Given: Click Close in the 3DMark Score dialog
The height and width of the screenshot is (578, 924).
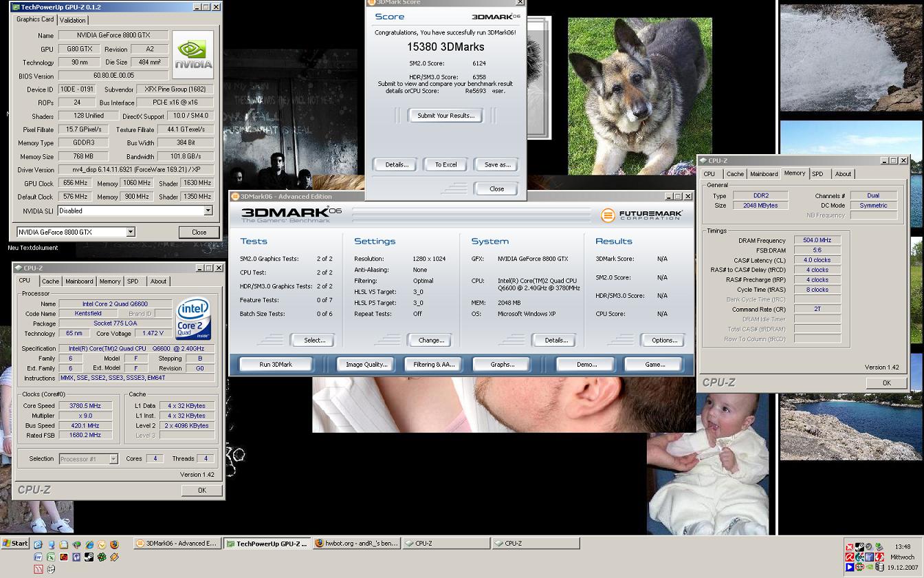Looking at the screenshot, I should [496, 189].
